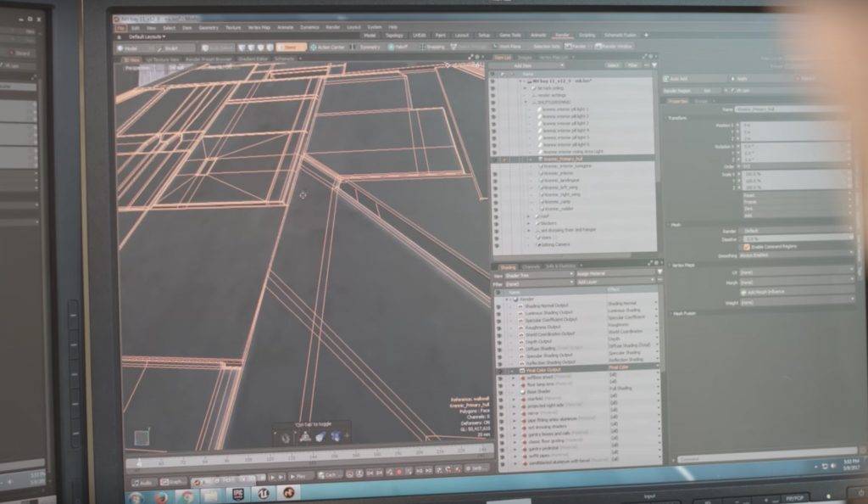Open the Action Center tool

(x=328, y=48)
